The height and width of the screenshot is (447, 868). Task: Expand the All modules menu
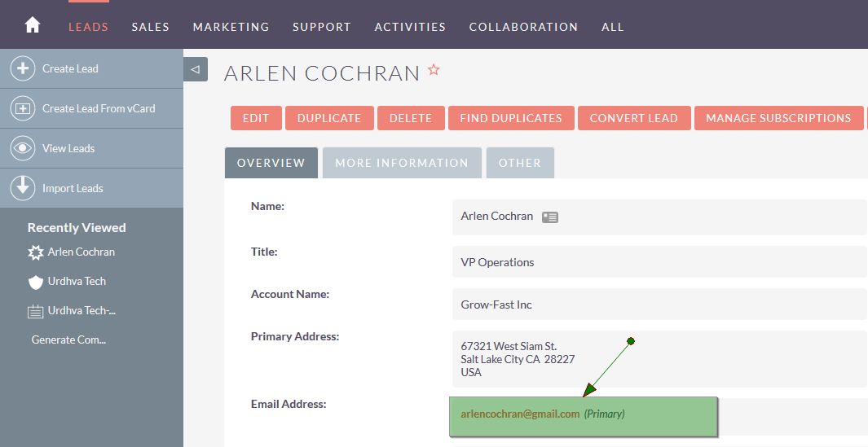[612, 27]
